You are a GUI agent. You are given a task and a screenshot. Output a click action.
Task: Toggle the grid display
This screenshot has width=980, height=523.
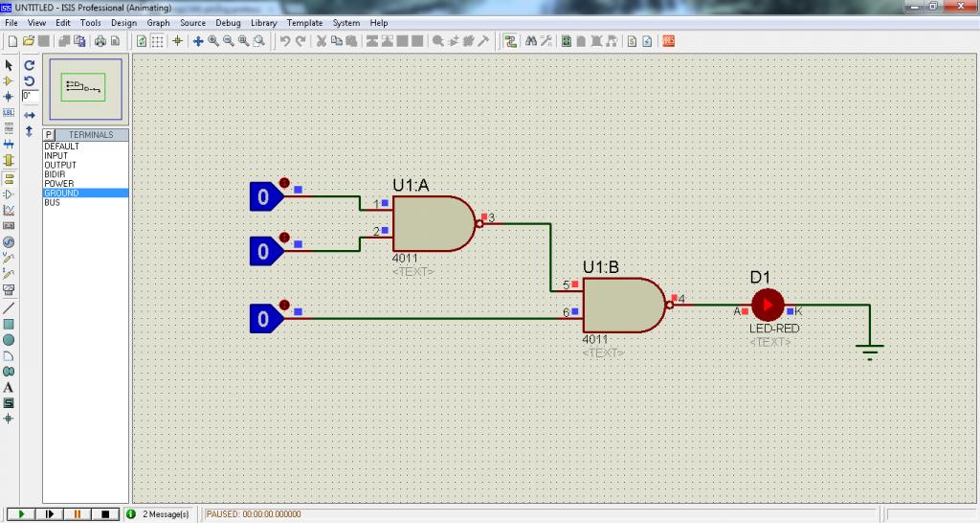click(158, 41)
